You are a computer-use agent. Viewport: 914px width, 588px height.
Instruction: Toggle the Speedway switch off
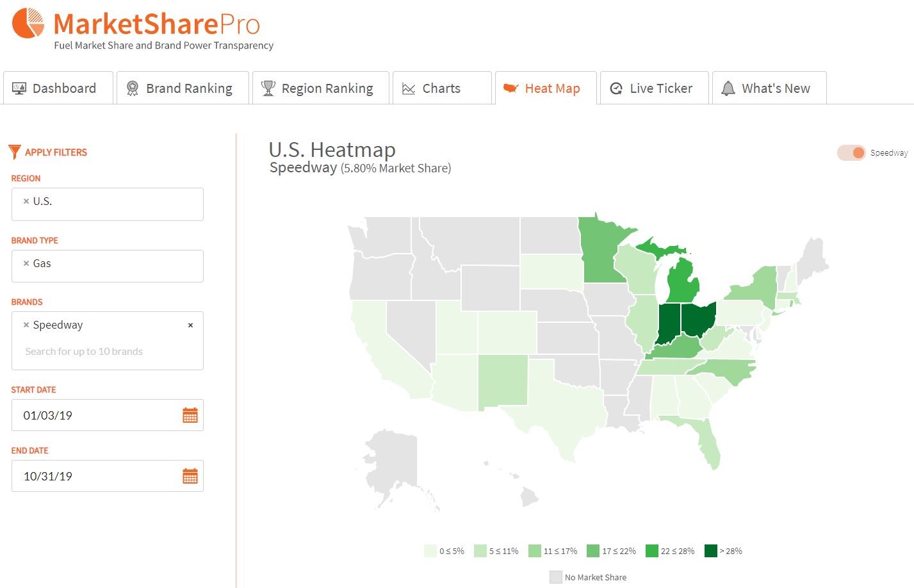[x=851, y=152]
